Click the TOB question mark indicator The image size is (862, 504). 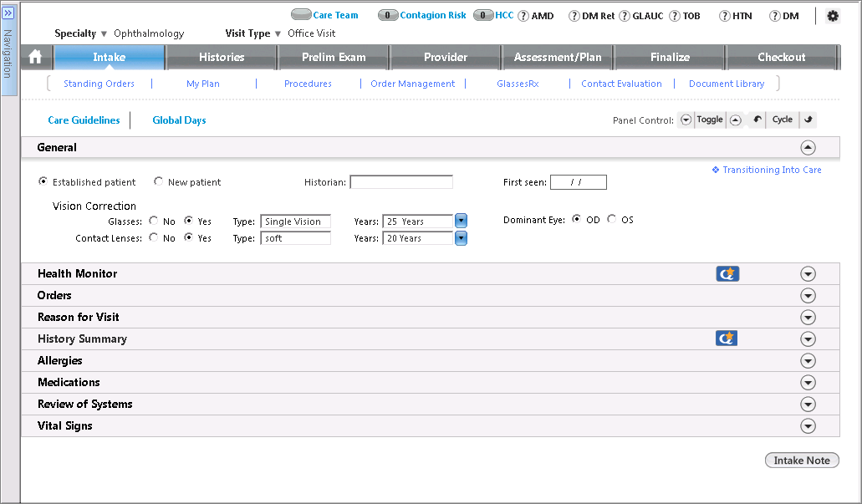[x=675, y=16]
